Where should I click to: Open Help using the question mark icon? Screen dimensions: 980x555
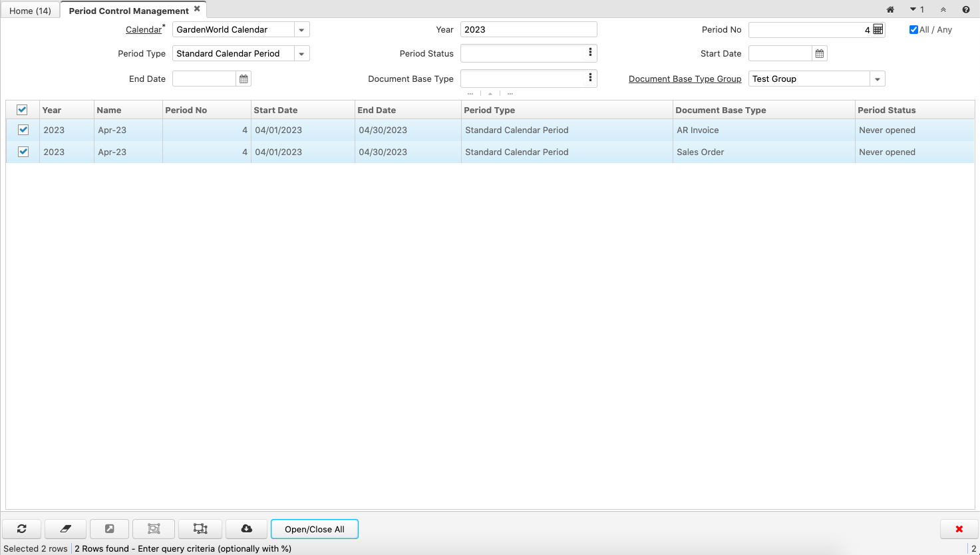pyautogui.click(x=965, y=9)
